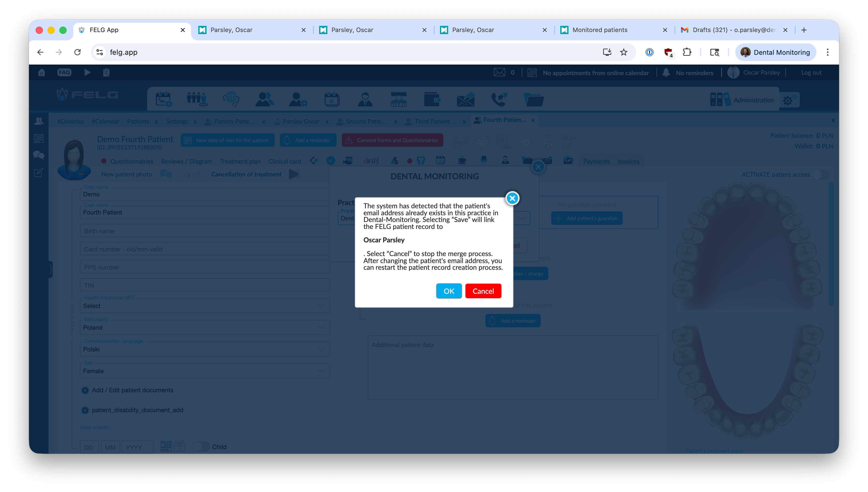Open the clipboard icon in top bar
Viewport: 868px width, 492px height.
[x=106, y=72]
